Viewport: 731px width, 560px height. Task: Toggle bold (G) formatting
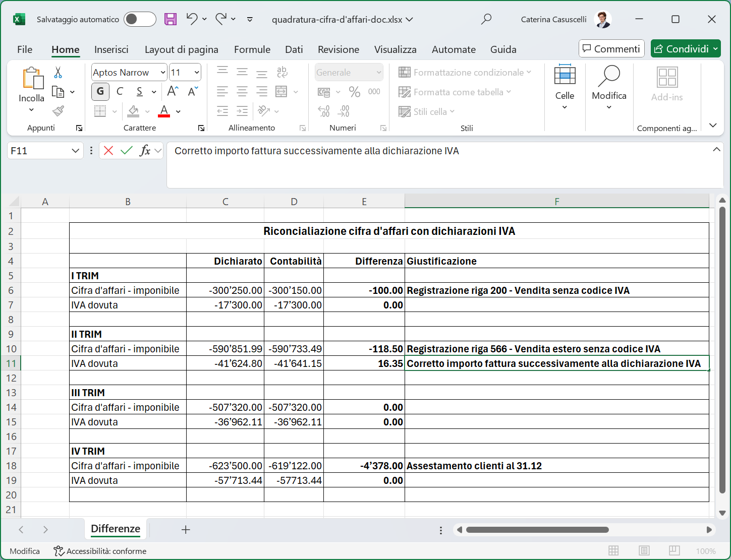point(100,91)
